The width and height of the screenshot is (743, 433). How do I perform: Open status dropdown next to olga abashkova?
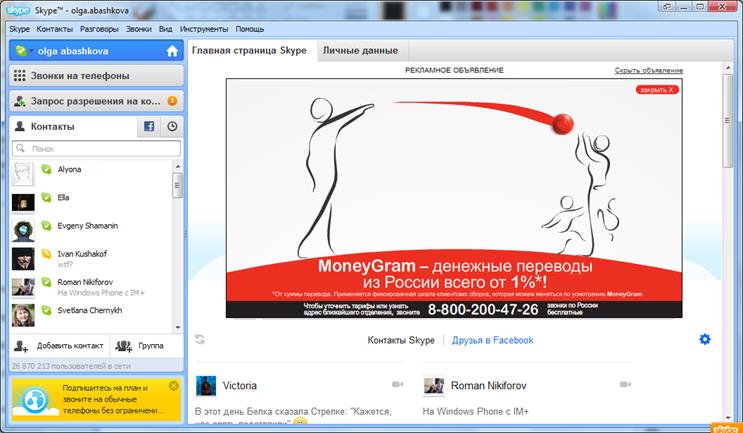click(31, 51)
